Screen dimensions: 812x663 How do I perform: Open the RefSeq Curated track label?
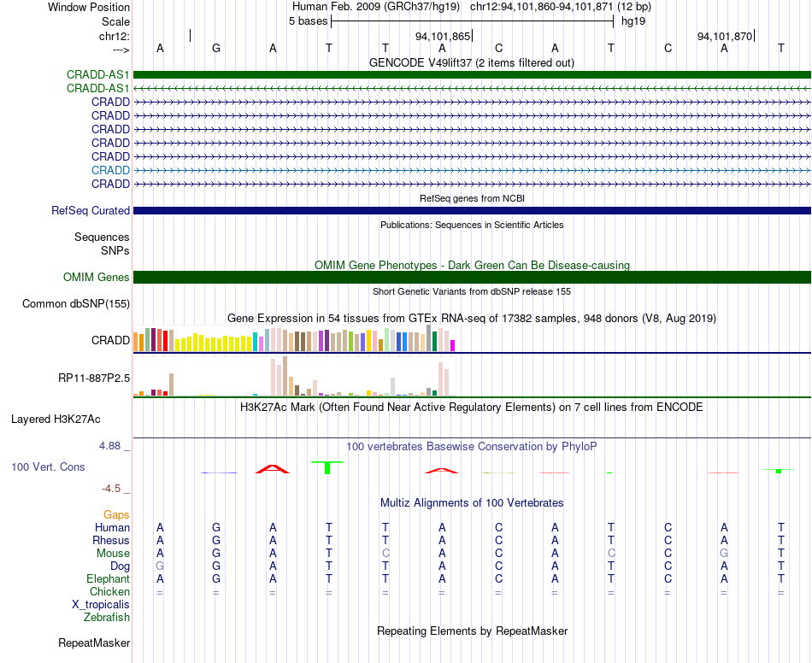point(91,211)
